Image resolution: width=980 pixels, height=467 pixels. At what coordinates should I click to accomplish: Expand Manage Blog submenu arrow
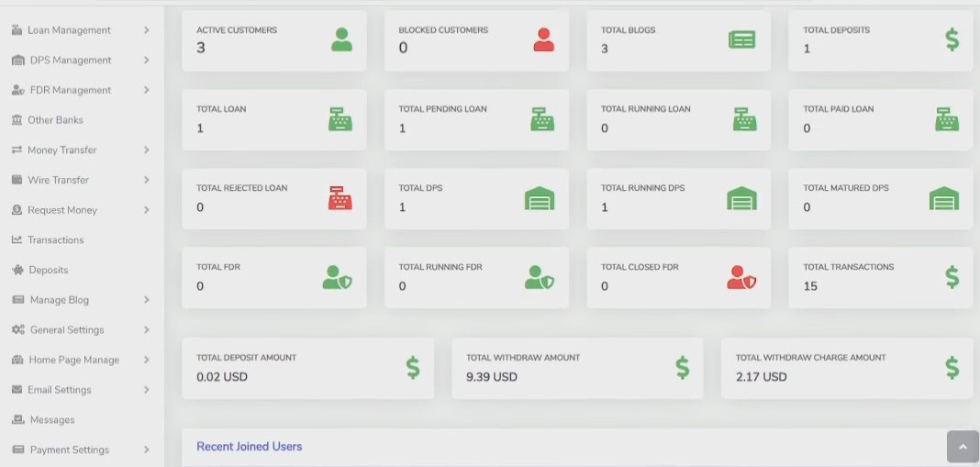(x=146, y=299)
